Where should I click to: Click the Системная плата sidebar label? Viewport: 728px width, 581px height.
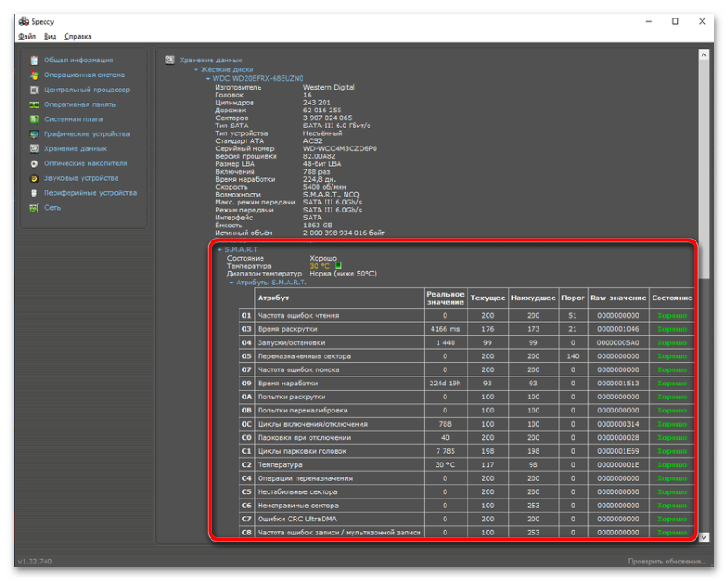coord(74,119)
